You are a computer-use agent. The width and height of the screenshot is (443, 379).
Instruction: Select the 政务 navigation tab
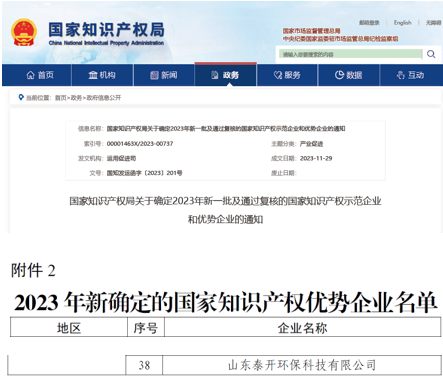pyautogui.click(x=226, y=75)
